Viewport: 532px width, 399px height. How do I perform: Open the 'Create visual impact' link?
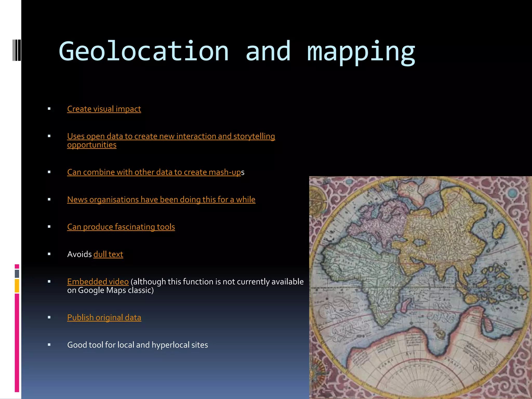point(104,109)
